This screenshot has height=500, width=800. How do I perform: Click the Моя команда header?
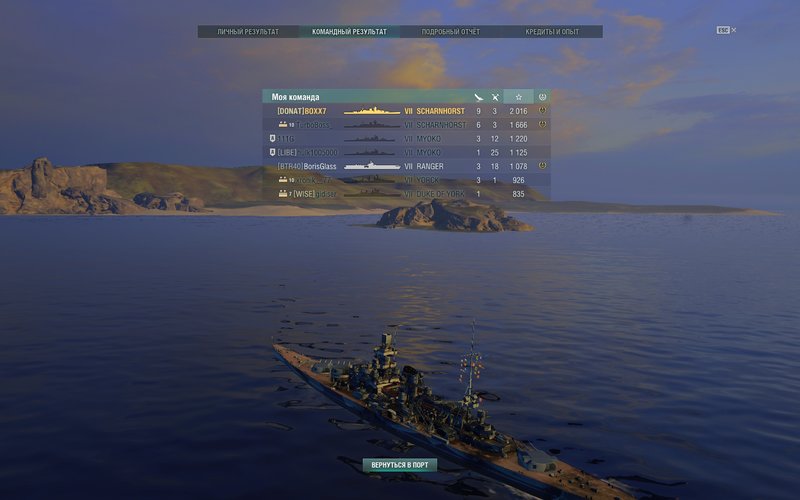pyautogui.click(x=295, y=97)
